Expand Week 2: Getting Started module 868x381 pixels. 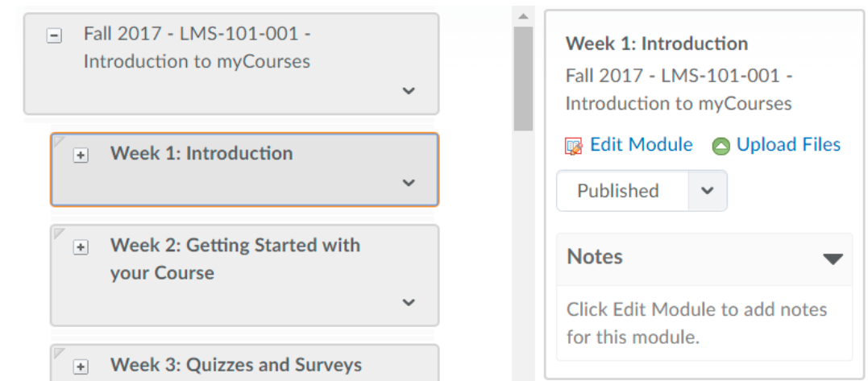click(81, 247)
